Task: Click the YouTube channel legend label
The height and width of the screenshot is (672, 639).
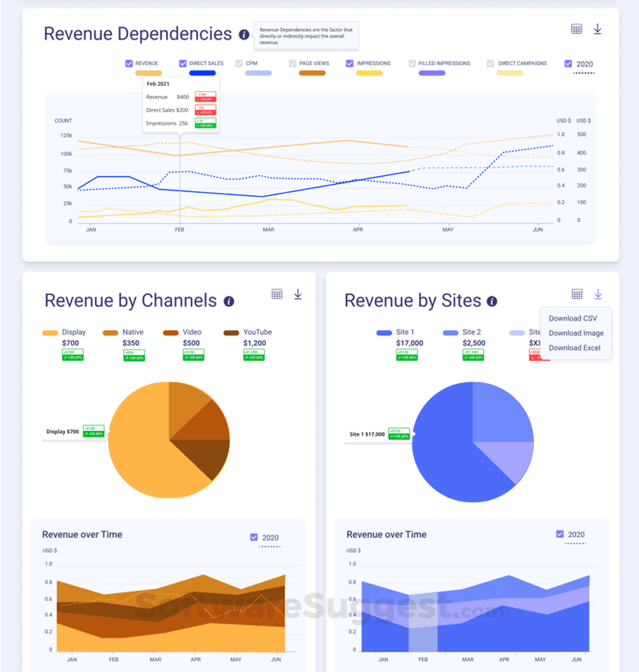Action: (x=258, y=332)
